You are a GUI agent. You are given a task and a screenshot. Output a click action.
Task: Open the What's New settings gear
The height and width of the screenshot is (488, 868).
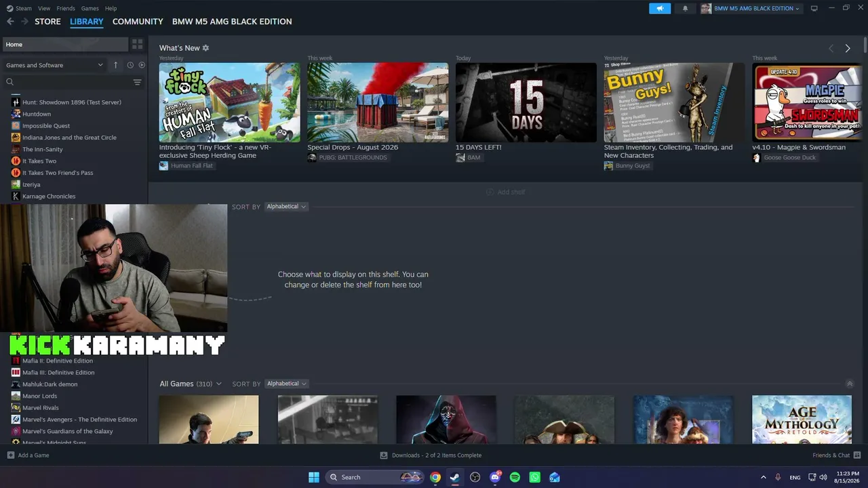click(x=205, y=48)
